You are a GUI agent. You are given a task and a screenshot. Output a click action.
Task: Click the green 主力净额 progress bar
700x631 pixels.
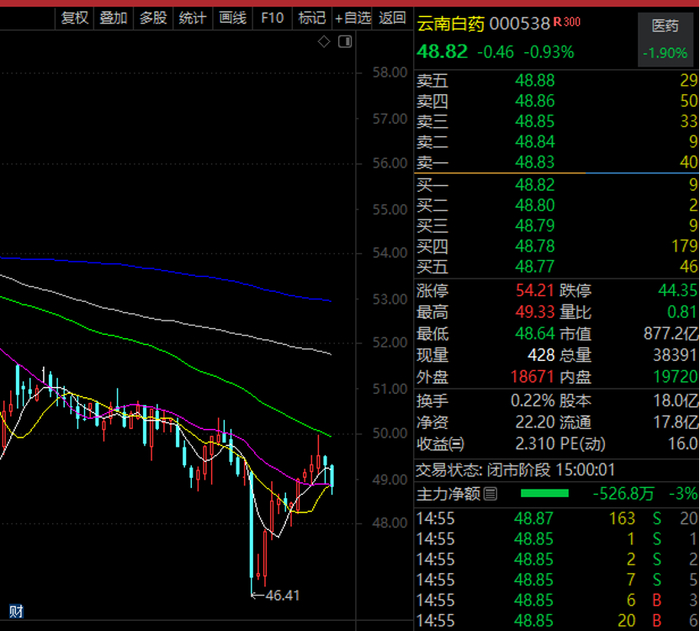coord(545,493)
